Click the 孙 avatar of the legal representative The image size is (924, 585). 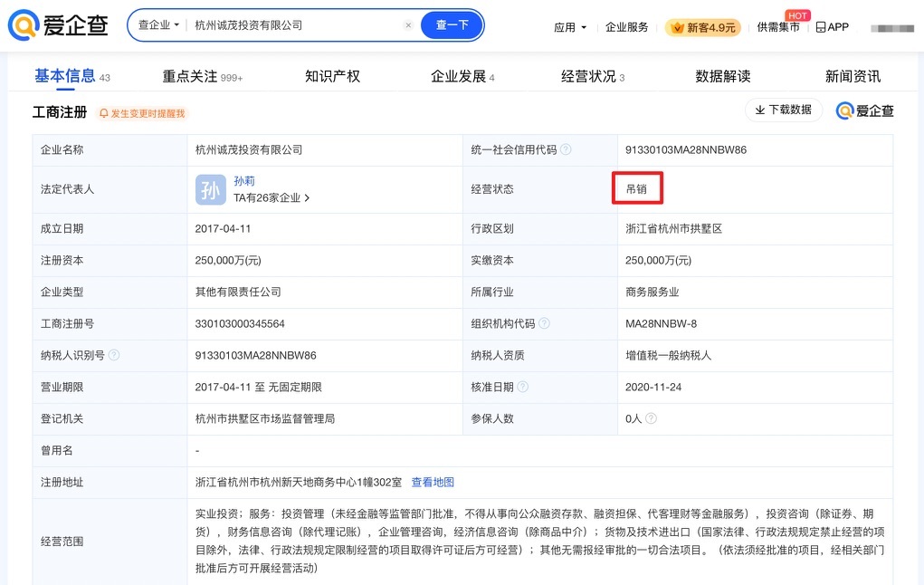click(210, 190)
